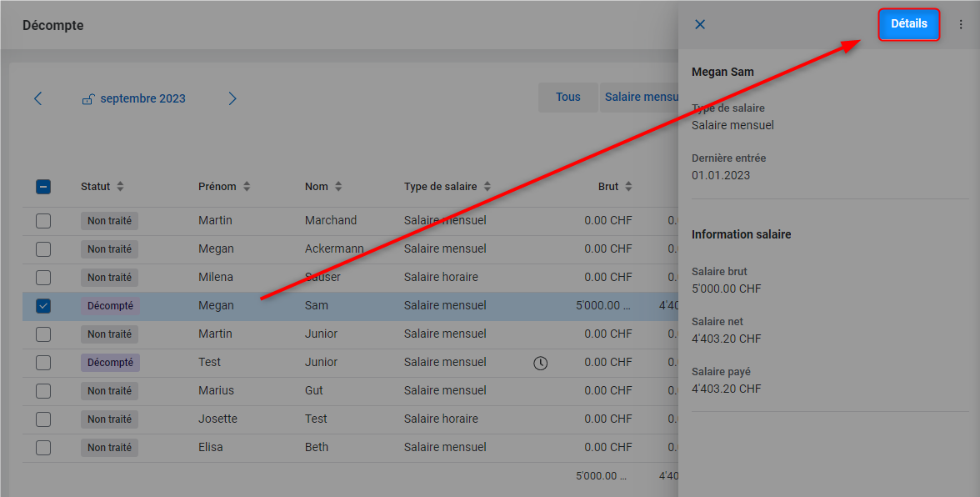Screen dimensions: 980x497
Task: Go to previous month with left chevron
Action: click(38, 98)
